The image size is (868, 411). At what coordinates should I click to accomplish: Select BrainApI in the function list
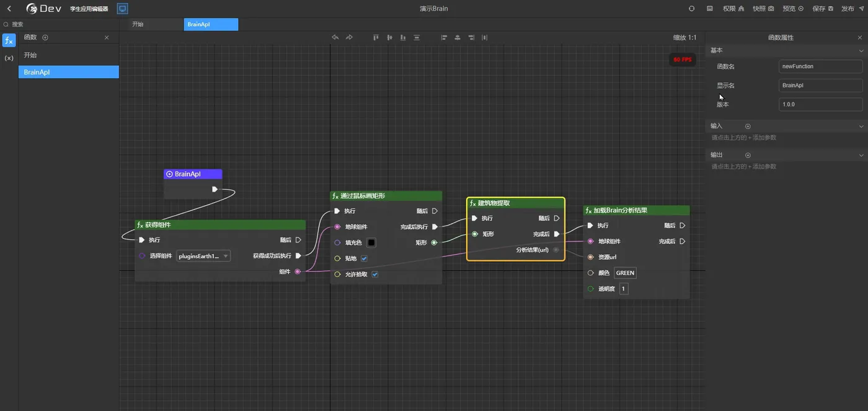coord(69,72)
